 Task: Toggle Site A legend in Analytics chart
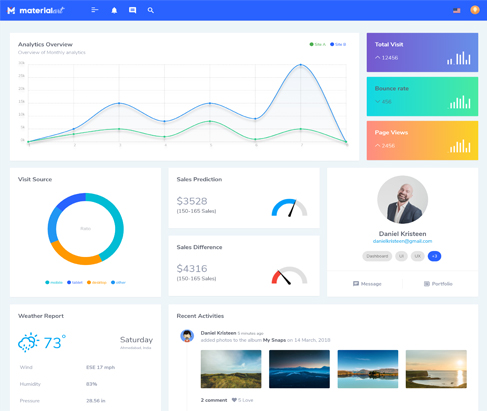coord(318,44)
